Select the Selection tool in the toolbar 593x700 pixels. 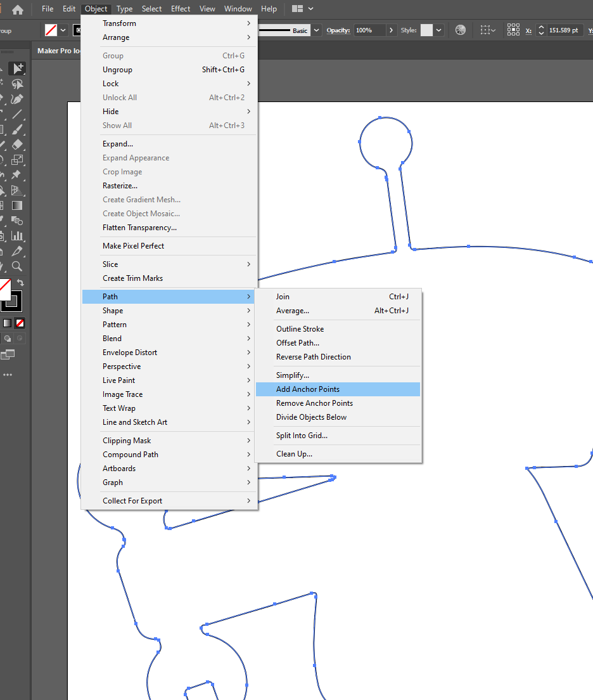tap(18, 67)
